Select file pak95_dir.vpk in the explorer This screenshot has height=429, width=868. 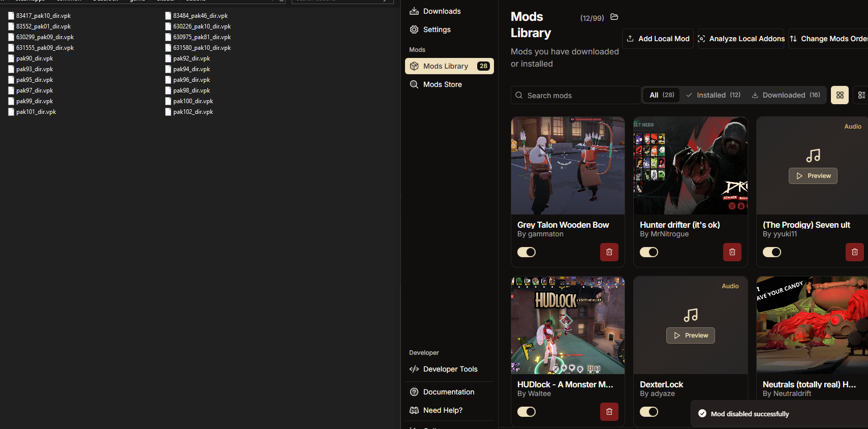30,80
